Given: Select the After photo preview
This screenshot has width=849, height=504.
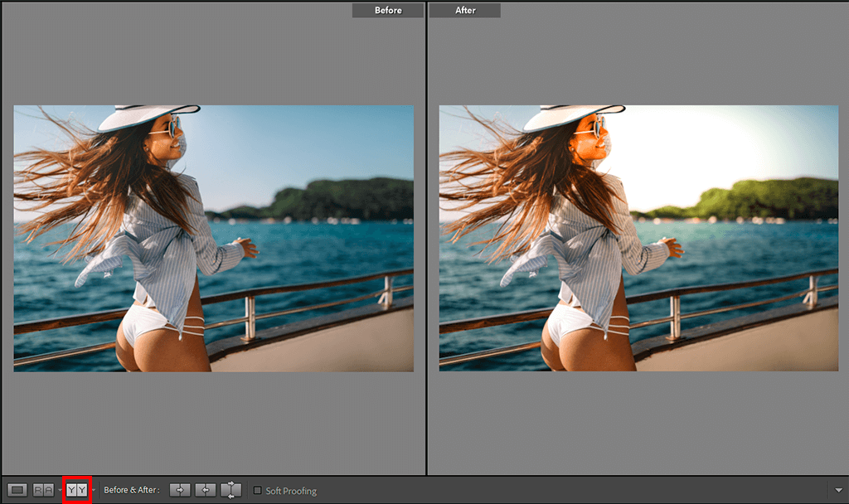Looking at the screenshot, I should point(638,238).
